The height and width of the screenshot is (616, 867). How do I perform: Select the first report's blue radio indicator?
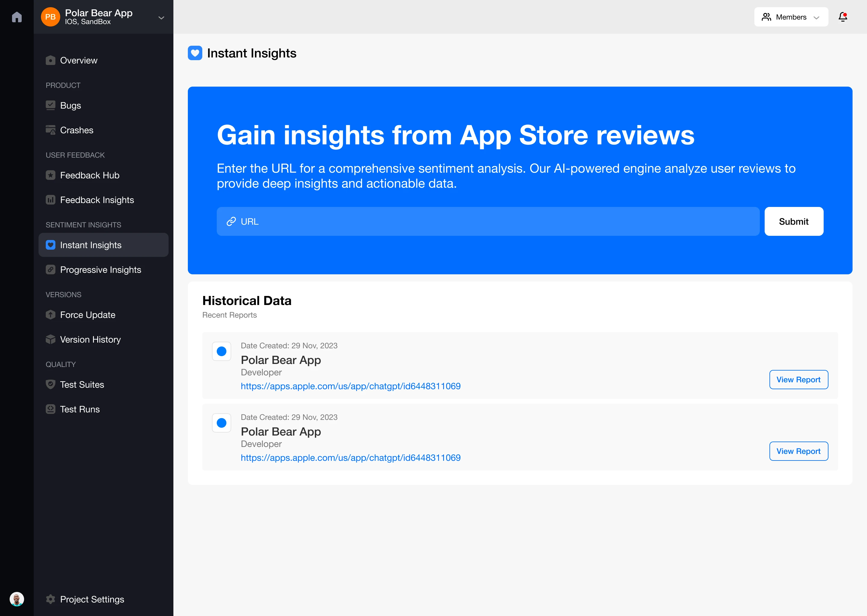tap(222, 351)
